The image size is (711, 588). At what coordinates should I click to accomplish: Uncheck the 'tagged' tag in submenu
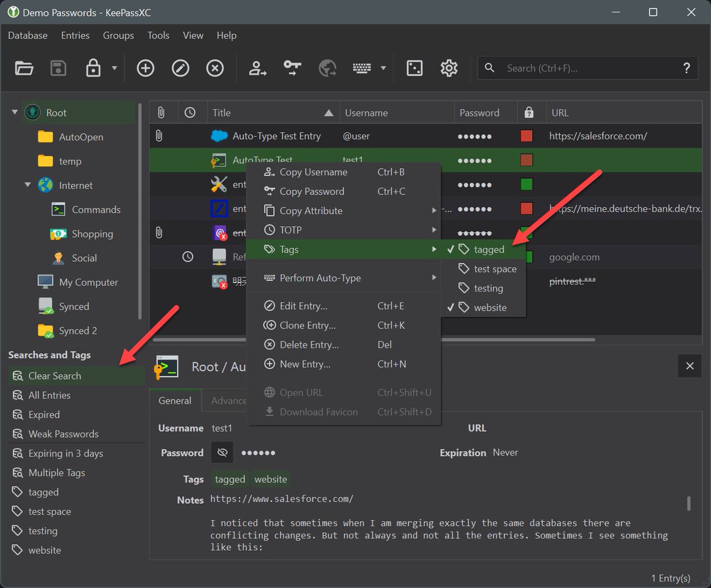click(483, 249)
